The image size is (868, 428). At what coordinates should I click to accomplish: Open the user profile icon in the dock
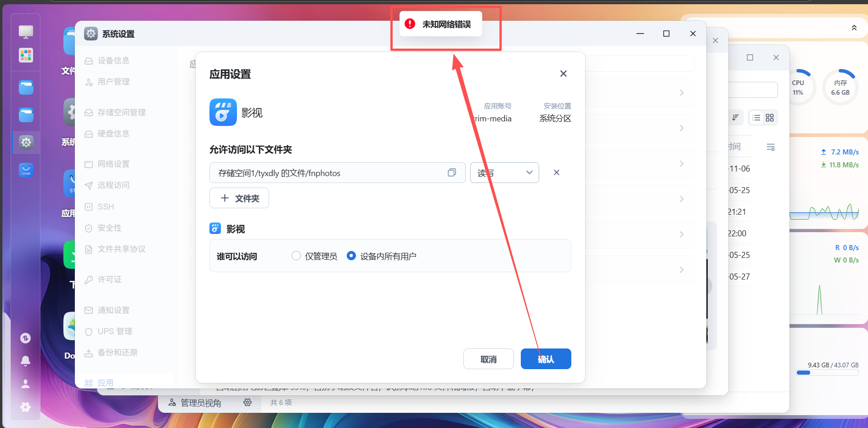tap(26, 384)
